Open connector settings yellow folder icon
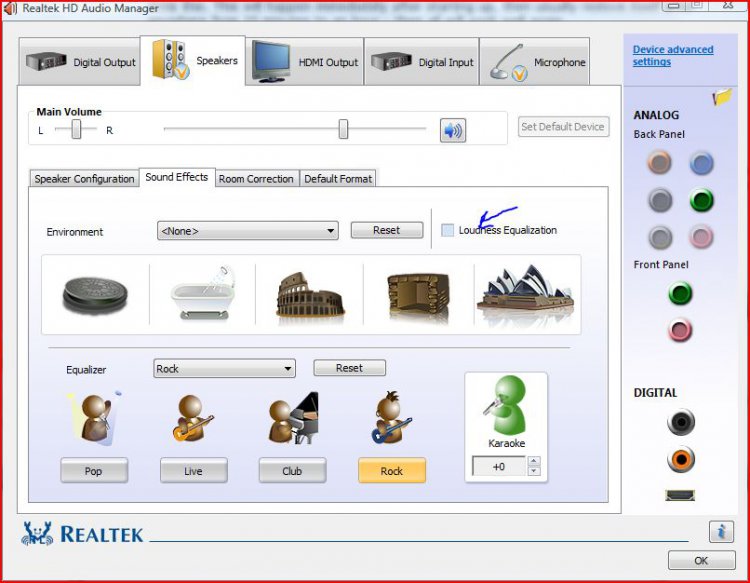The width and height of the screenshot is (750, 583). pyautogui.click(x=722, y=97)
